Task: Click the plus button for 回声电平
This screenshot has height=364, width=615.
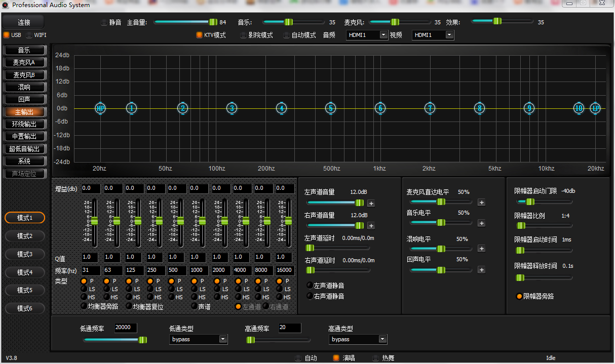Action: pos(481,270)
